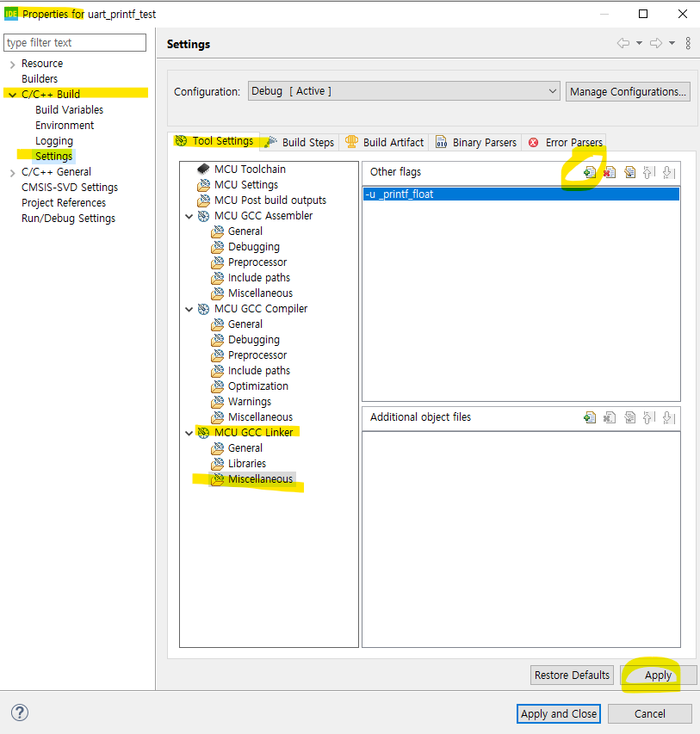
Task: Select Linker Miscellaneous item
Action: click(x=252, y=479)
